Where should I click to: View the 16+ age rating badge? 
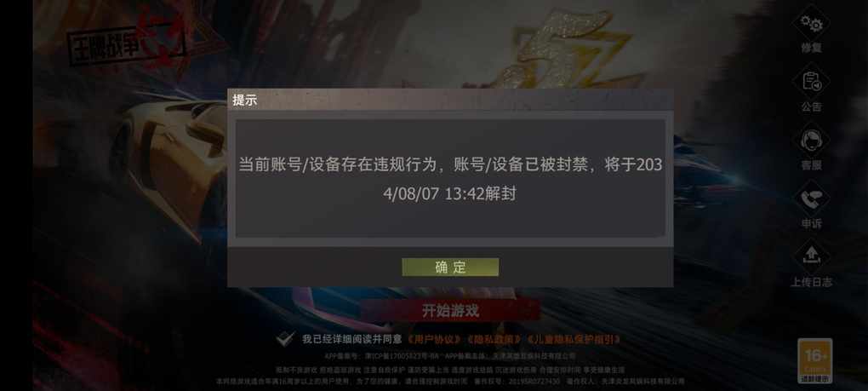click(x=815, y=361)
